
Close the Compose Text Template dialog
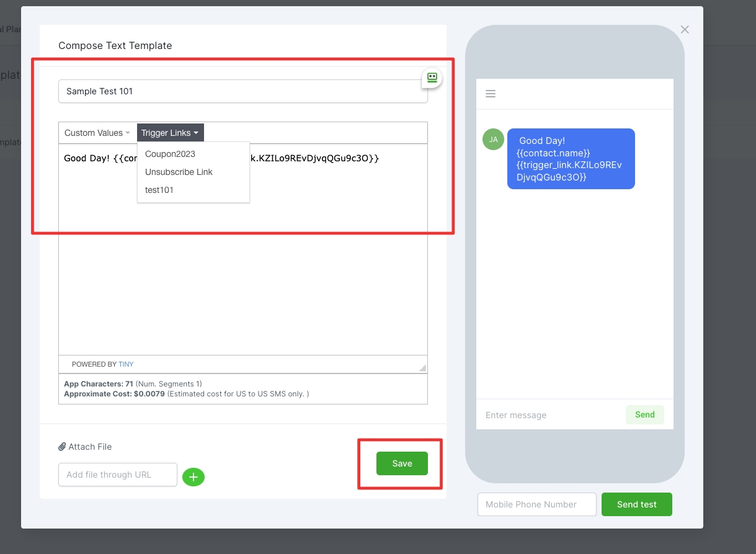click(x=685, y=30)
